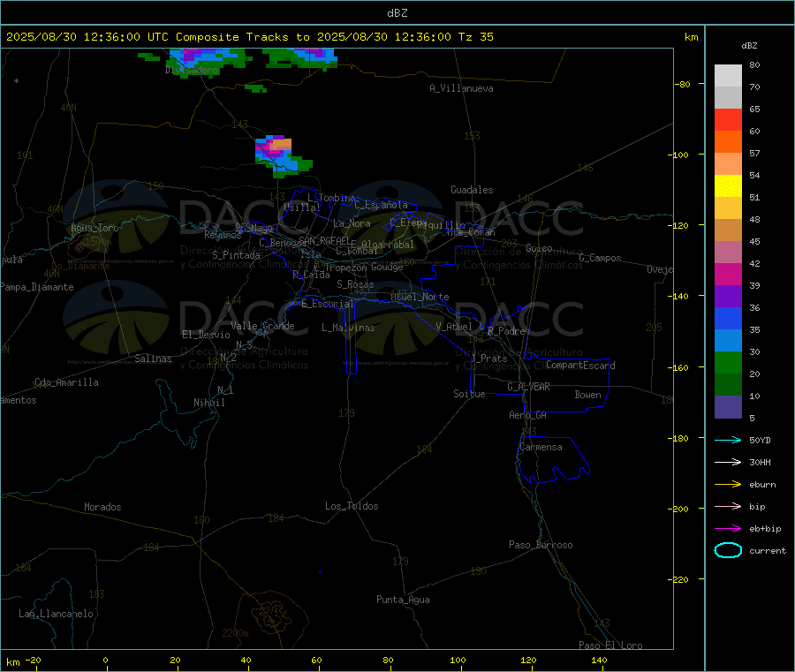The height and width of the screenshot is (672, 795).
Task: Click the E_Escorial map label
Action: (x=328, y=304)
